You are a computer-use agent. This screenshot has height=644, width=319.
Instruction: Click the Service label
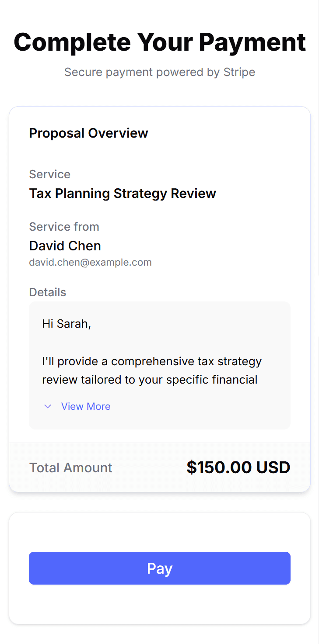click(x=49, y=174)
